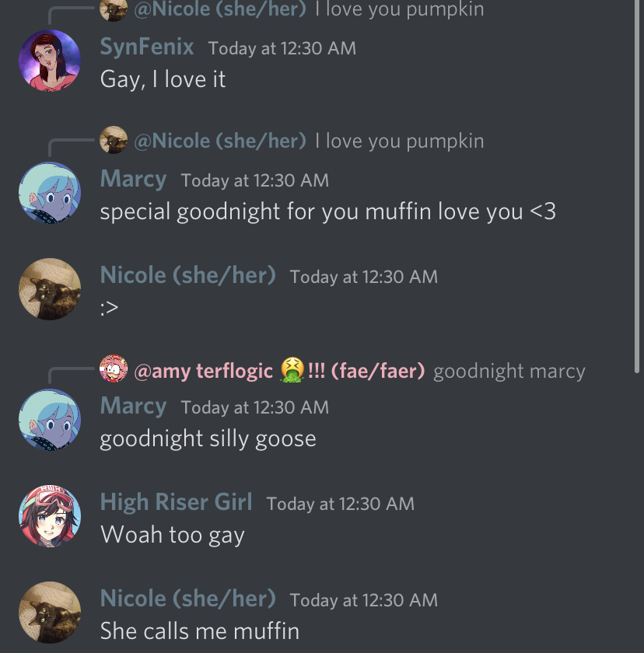The image size is (644, 653).
Task: Open SynFenix's profile avatar
Action: coord(50,61)
